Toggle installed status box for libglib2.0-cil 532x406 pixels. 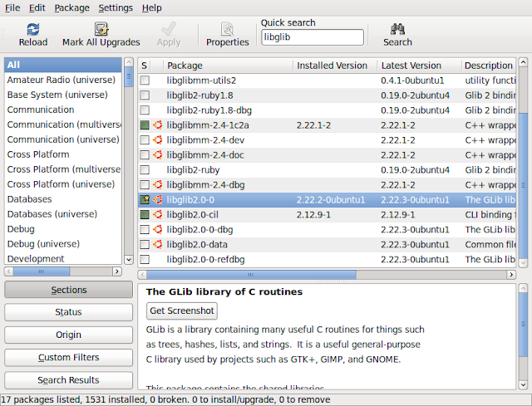pyautogui.click(x=145, y=214)
